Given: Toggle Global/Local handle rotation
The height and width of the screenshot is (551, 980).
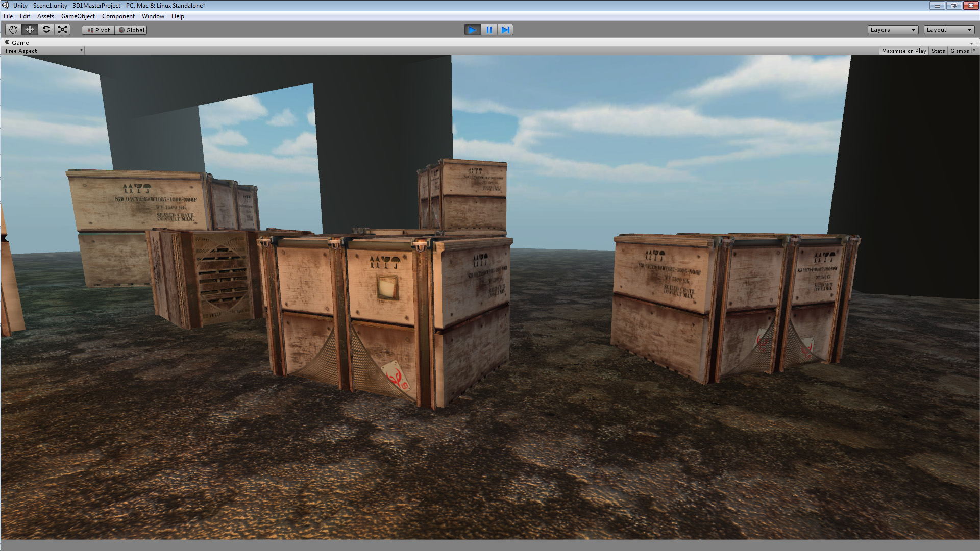Looking at the screenshot, I should point(131,30).
